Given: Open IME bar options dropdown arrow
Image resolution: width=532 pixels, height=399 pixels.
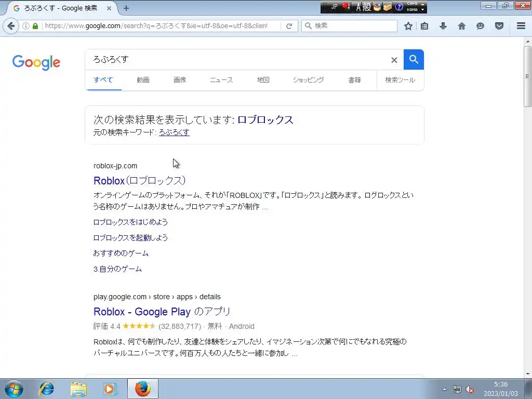Looking at the screenshot, I should click(x=423, y=9).
